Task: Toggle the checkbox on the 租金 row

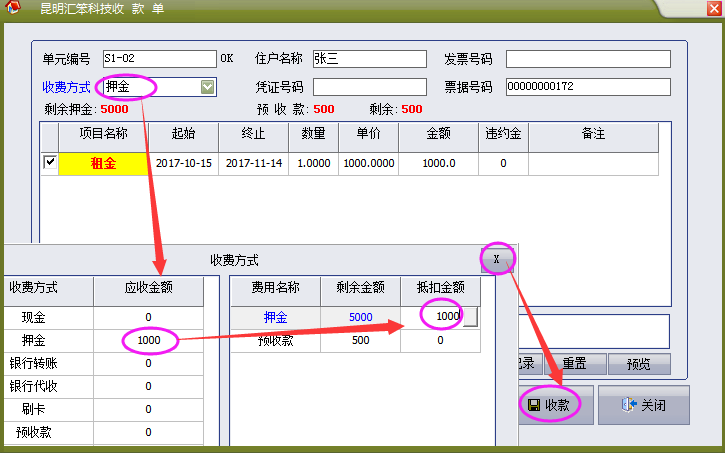Action: tap(49, 162)
